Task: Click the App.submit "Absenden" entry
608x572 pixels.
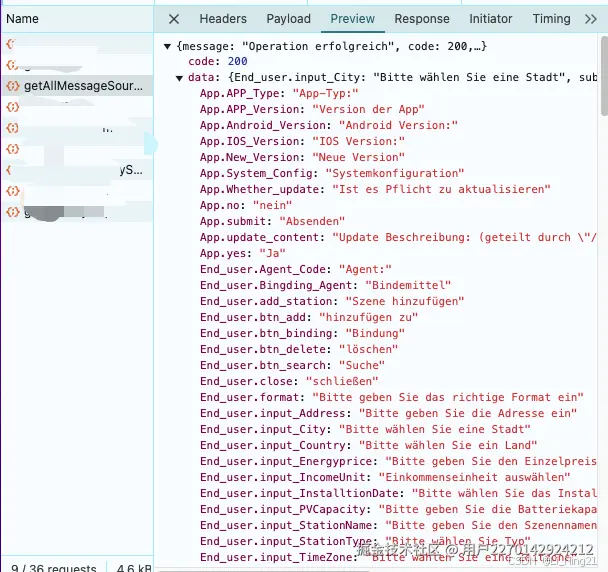Action: 272,221
